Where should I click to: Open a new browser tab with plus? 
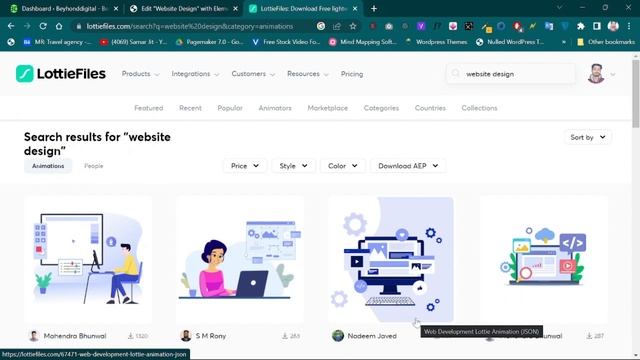point(374,8)
